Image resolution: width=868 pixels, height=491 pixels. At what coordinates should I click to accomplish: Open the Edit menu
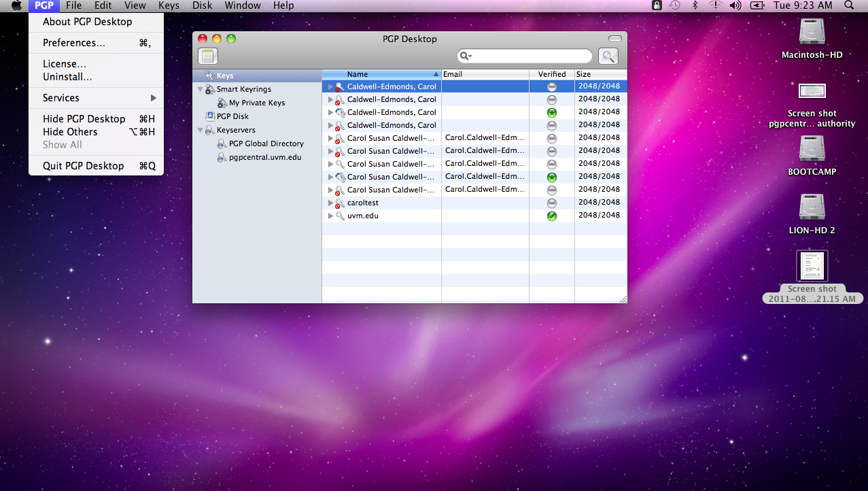[103, 5]
